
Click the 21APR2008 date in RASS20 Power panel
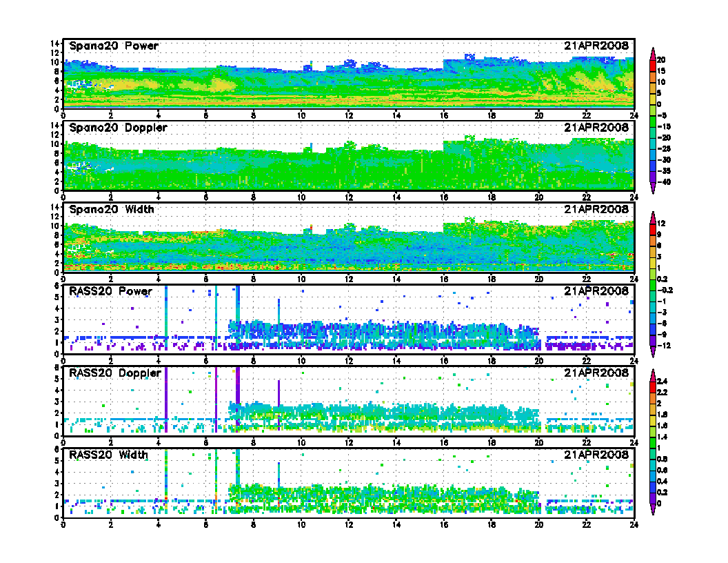[x=596, y=291]
